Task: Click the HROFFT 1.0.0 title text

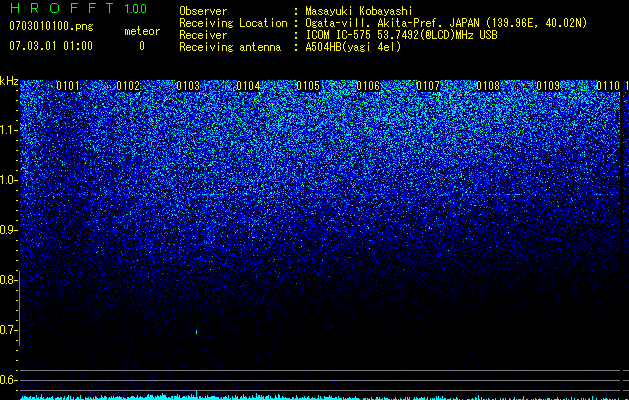Action: tap(78, 8)
